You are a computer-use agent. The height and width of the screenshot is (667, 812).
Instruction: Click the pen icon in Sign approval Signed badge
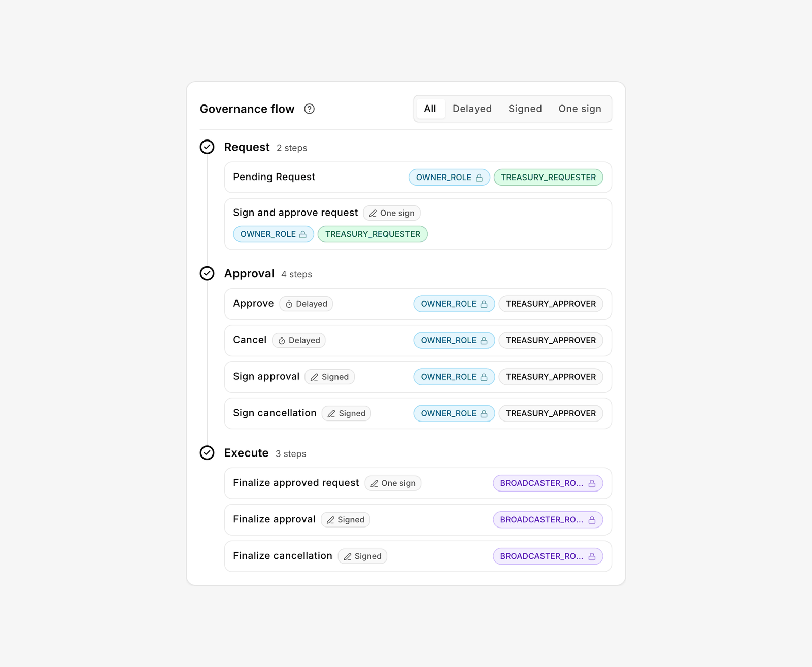(314, 377)
